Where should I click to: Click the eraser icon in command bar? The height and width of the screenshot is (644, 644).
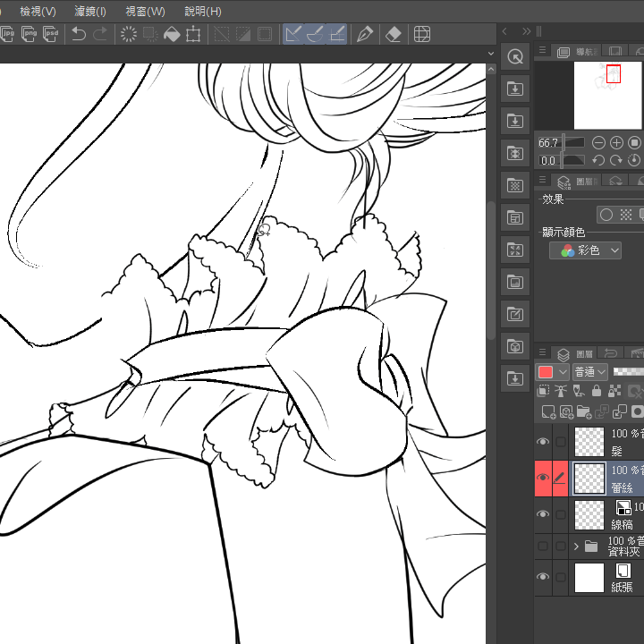click(394, 34)
